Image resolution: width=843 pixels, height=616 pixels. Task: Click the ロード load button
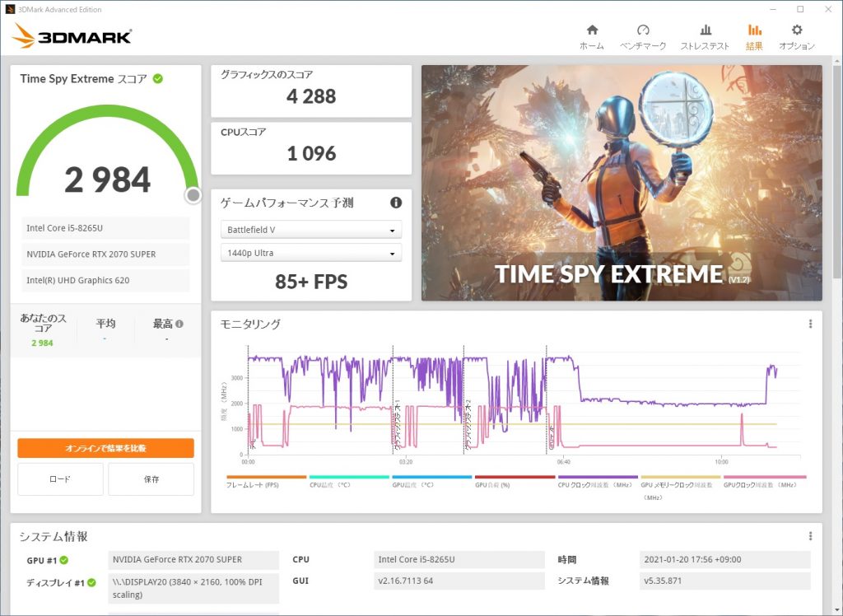click(60, 478)
